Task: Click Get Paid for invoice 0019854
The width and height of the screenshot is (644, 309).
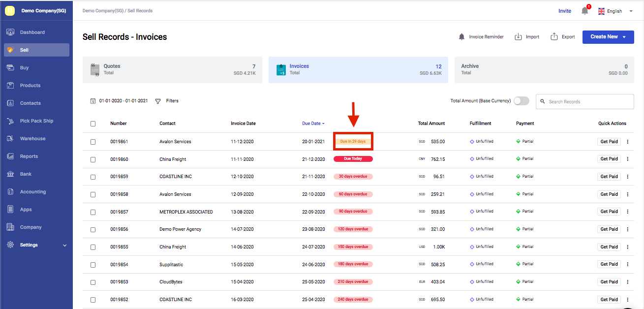Action: tap(609, 264)
